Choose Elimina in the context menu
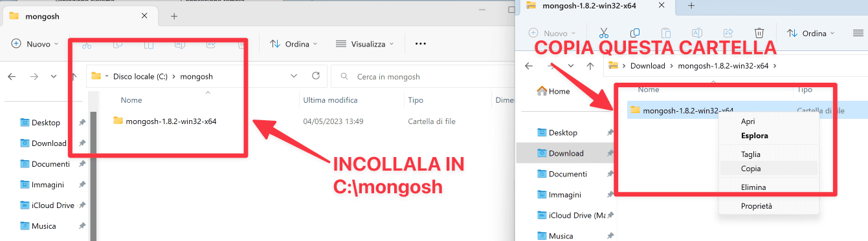 tap(753, 187)
